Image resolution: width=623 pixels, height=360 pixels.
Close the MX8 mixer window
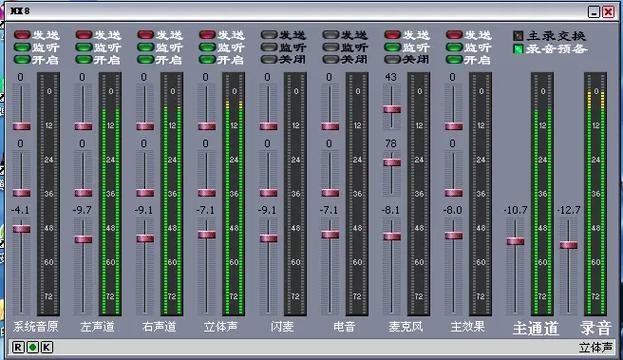point(608,12)
